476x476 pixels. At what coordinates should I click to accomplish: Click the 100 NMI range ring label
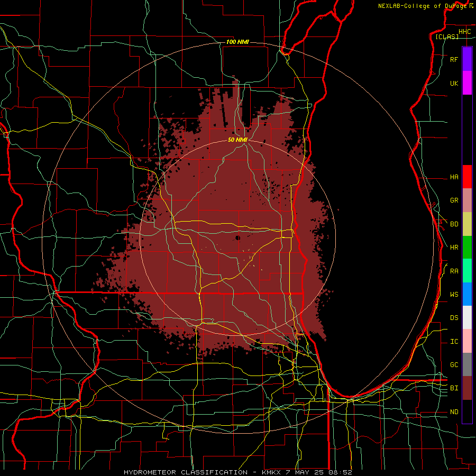click(237, 42)
